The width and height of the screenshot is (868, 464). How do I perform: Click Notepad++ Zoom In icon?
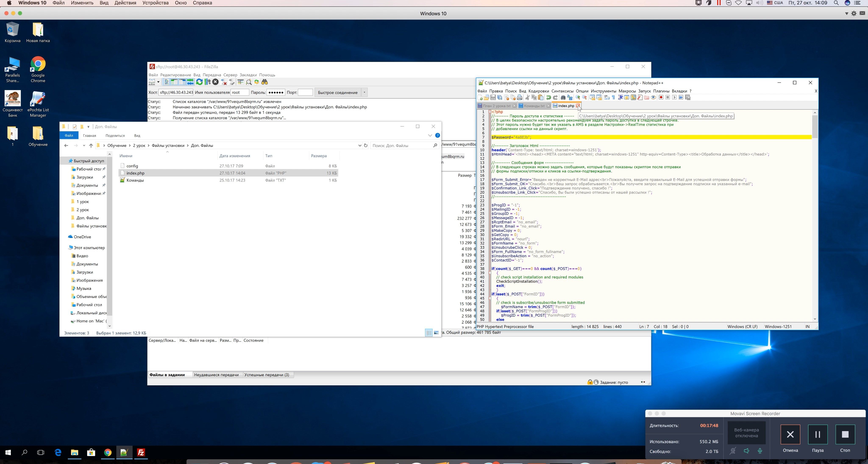click(x=577, y=98)
